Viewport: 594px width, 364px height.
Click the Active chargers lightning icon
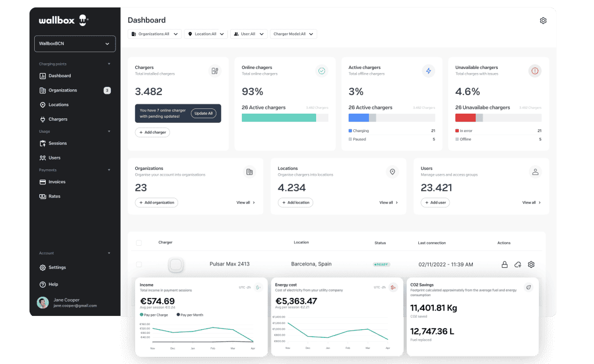pos(429,71)
